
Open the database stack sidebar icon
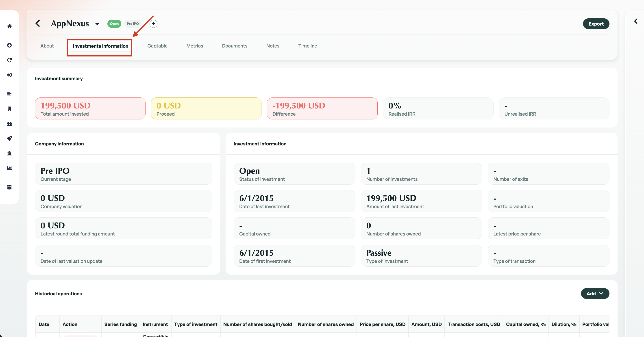(x=9, y=187)
